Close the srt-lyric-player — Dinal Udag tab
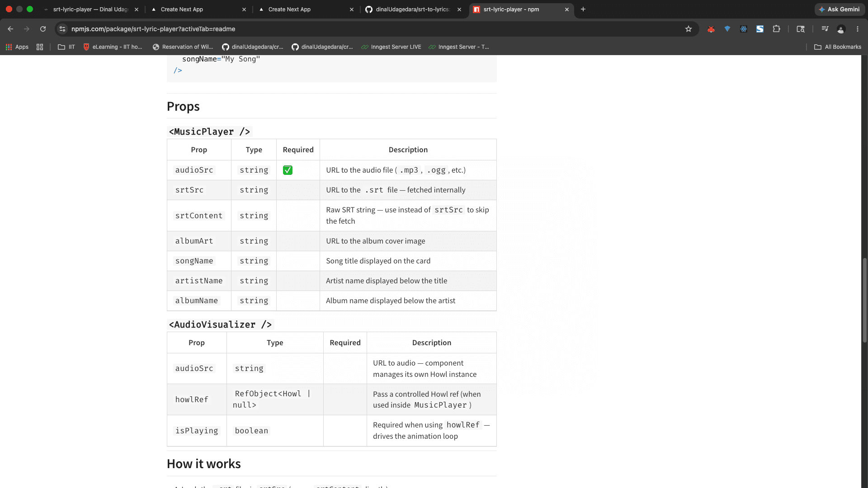This screenshot has height=488, width=868. 137,9
